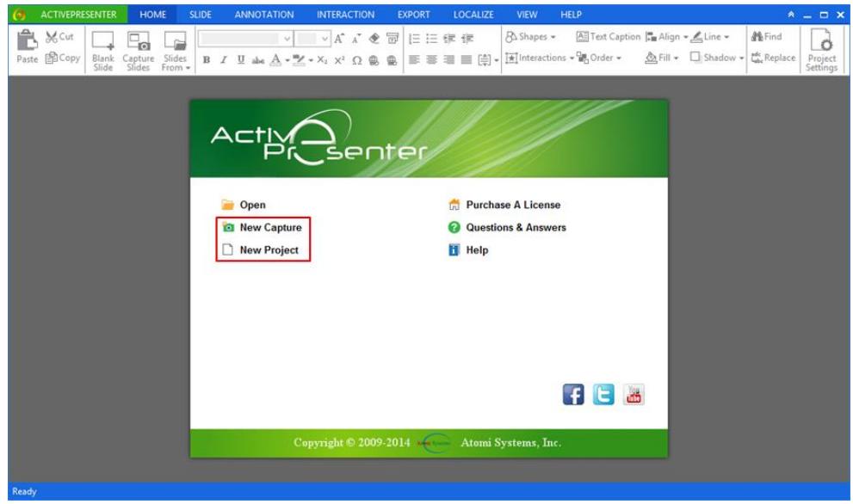Toggle superscript formatting
The width and height of the screenshot is (853, 504).
coord(339,60)
